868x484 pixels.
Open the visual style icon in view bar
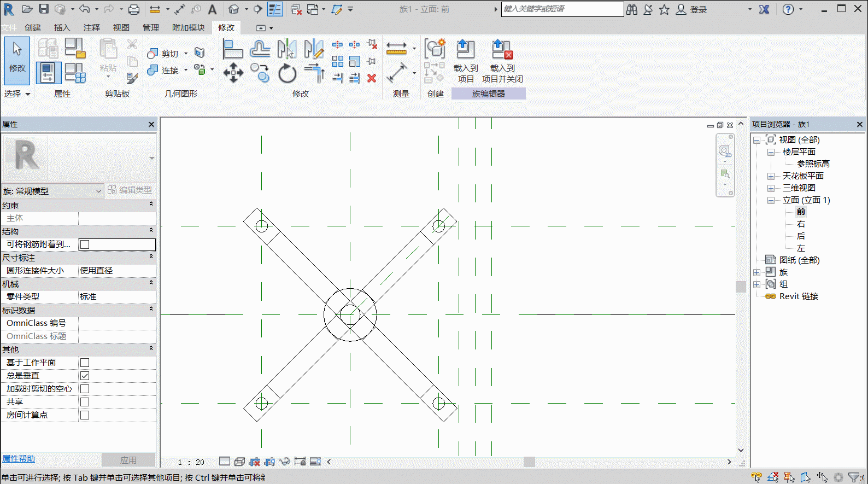[239, 462]
